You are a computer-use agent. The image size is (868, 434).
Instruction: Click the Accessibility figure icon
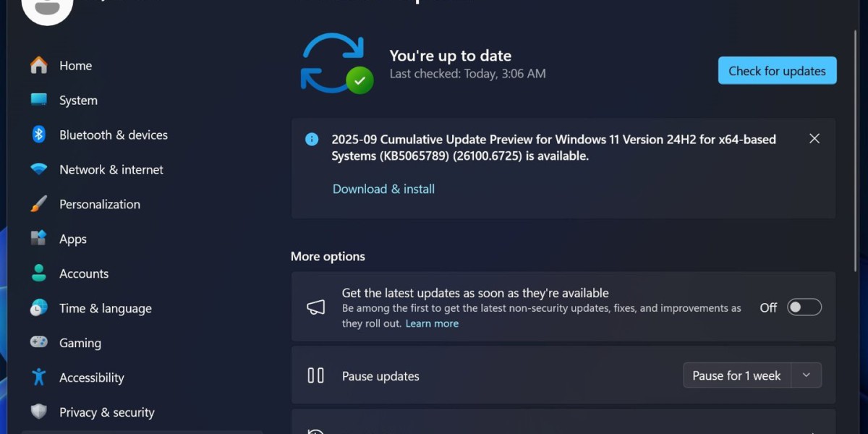(x=39, y=378)
